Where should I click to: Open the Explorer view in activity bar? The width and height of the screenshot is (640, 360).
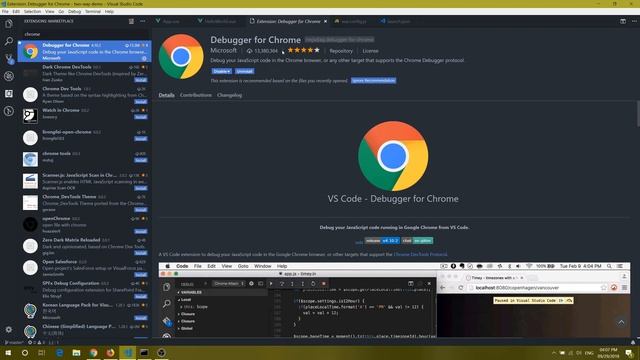(9, 24)
